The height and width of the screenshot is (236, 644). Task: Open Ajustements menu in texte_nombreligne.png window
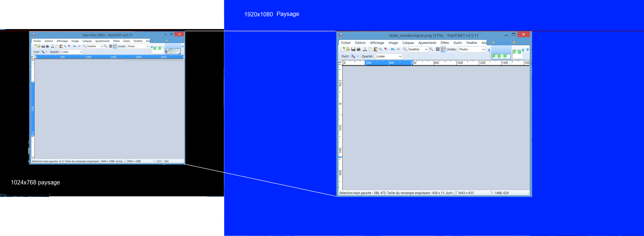(427, 43)
